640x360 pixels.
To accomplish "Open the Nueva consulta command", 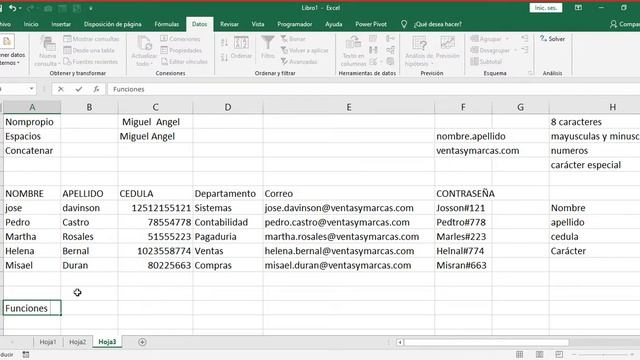I will [47, 51].
